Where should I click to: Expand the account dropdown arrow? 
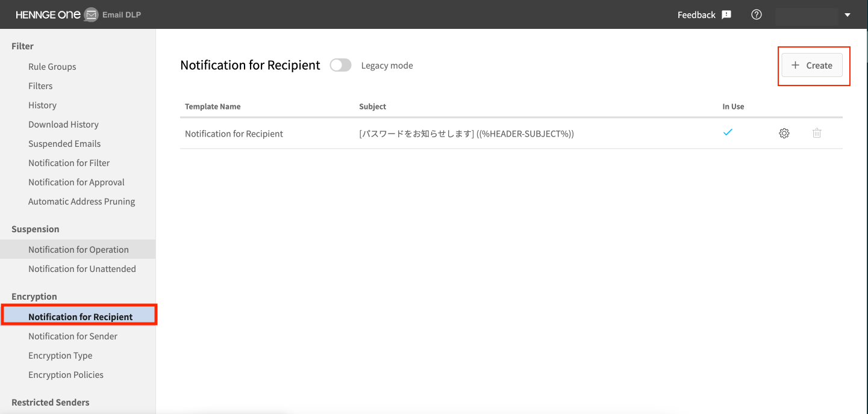848,15
